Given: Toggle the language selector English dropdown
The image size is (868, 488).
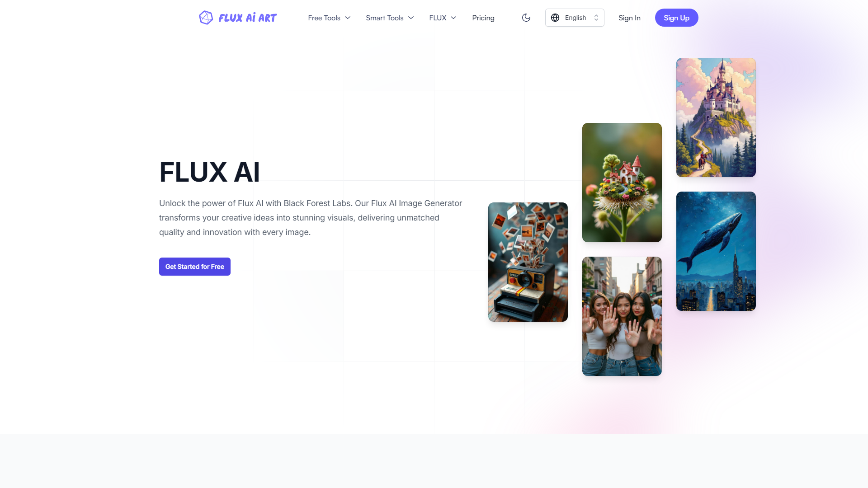Looking at the screenshot, I should pyautogui.click(x=574, y=17).
